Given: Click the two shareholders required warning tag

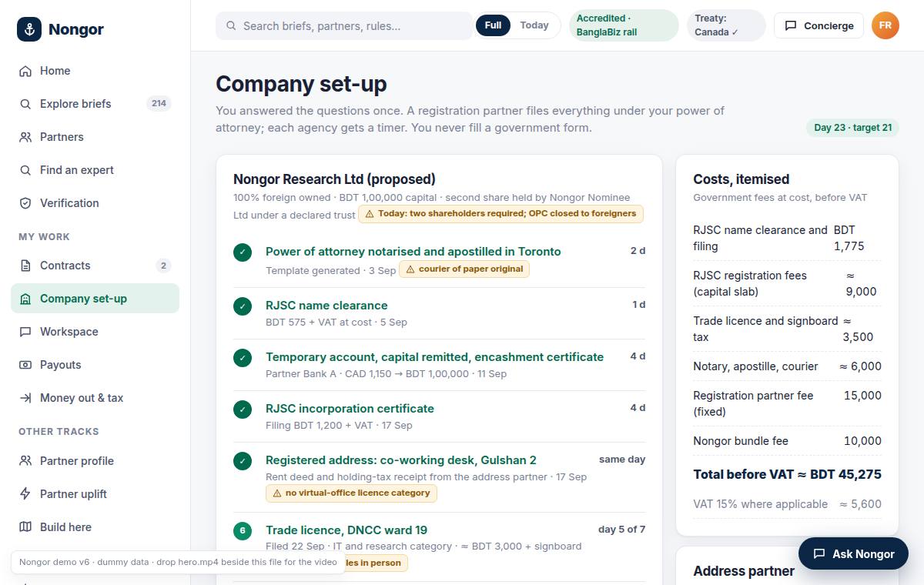Looking at the screenshot, I should point(500,214).
